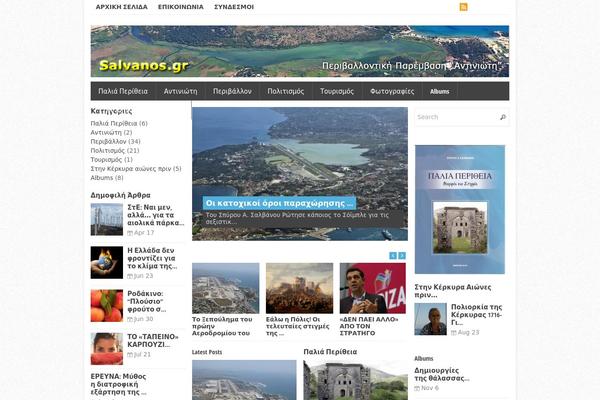Viewport: 600px width, 400px height.
Task: Select Περιβάλλον in main navigation bar
Action: click(232, 91)
